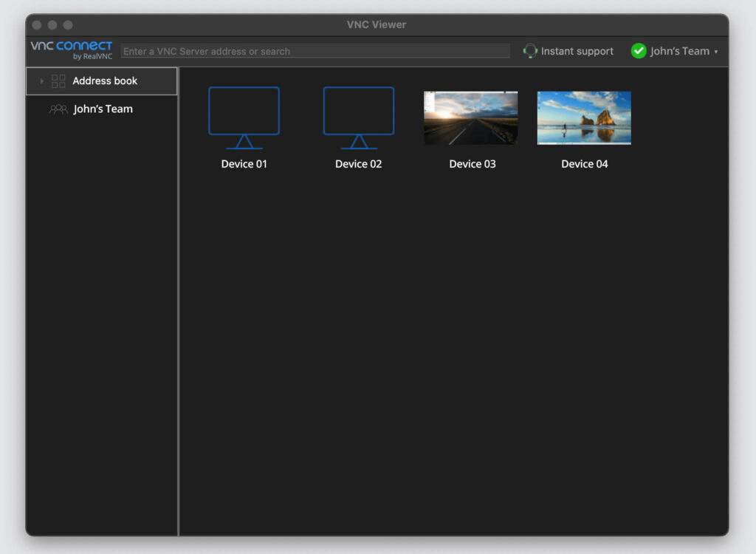The width and height of the screenshot is (756, 554).
Task: Select the Device 02 monitor icon
Action: (x=359, y=117)
